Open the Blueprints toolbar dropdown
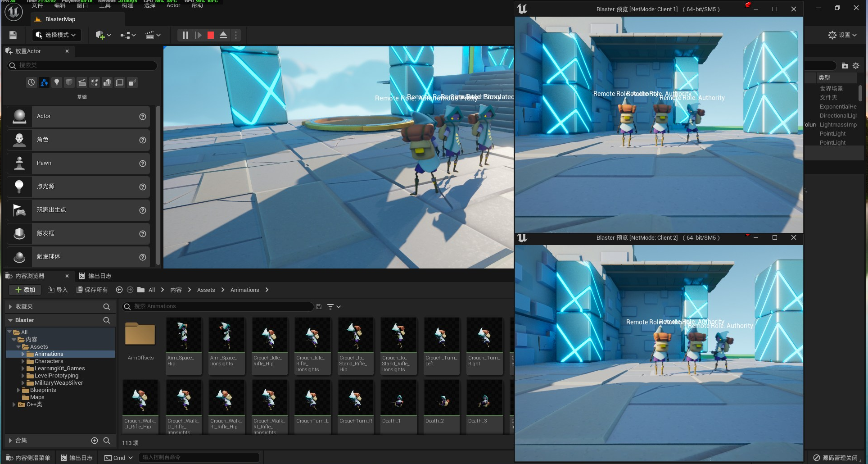Screen dimensions: 868x464 [x=128, y=35]
